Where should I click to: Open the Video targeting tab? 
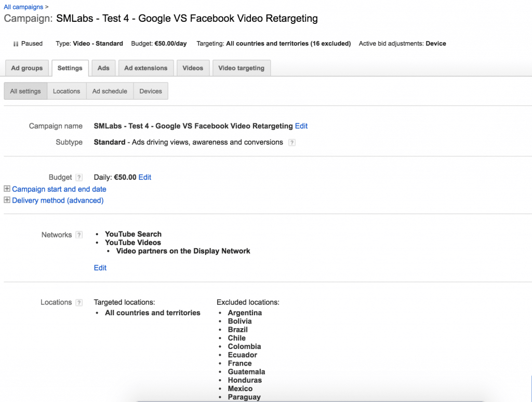pos(241,68)
